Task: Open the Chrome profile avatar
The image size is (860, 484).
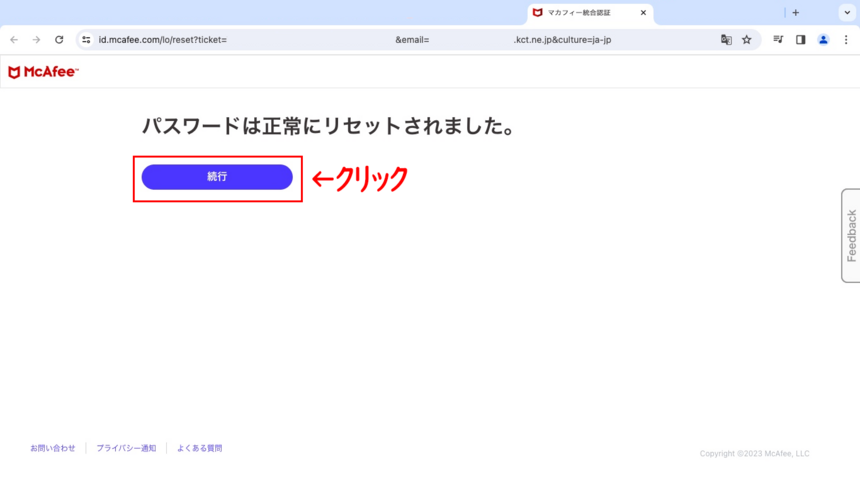Action: tap(823, 40)
